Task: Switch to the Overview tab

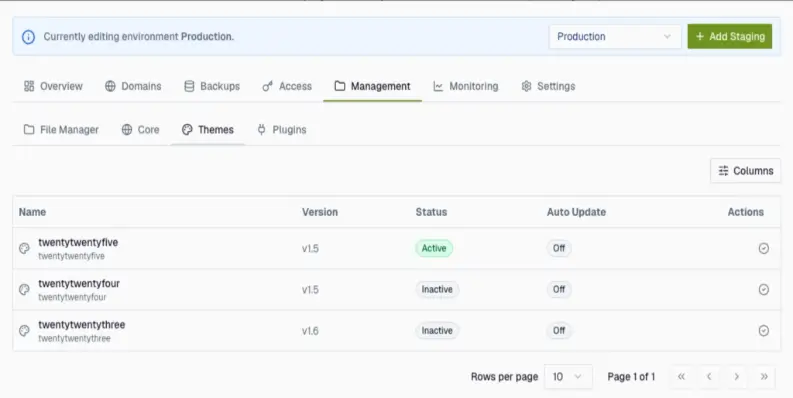Action: click(x=53, y=86)
